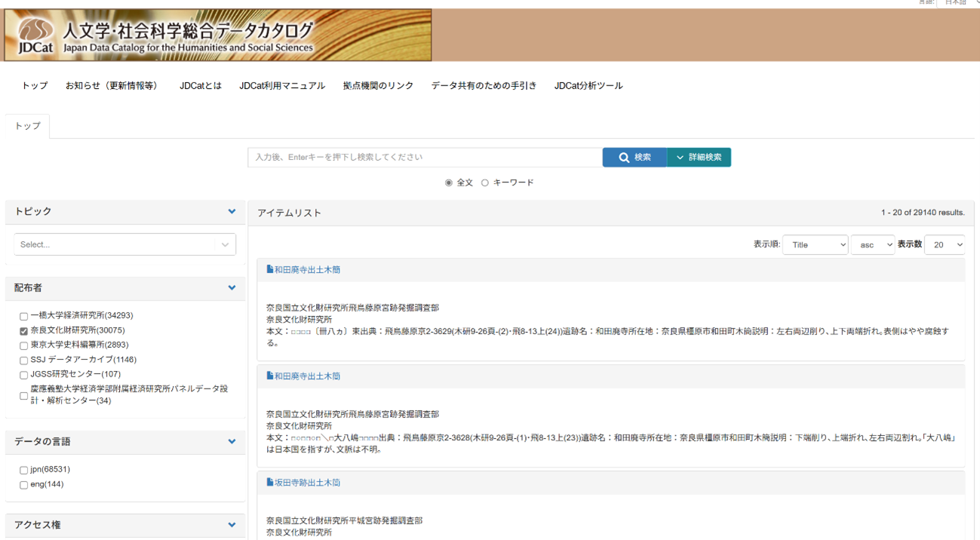Viewport: 980px width, 540px height.
Task: Uncheck the 奈良文化財研究所 checkbox
Action: pyautogui.click(x=23, y=331)
